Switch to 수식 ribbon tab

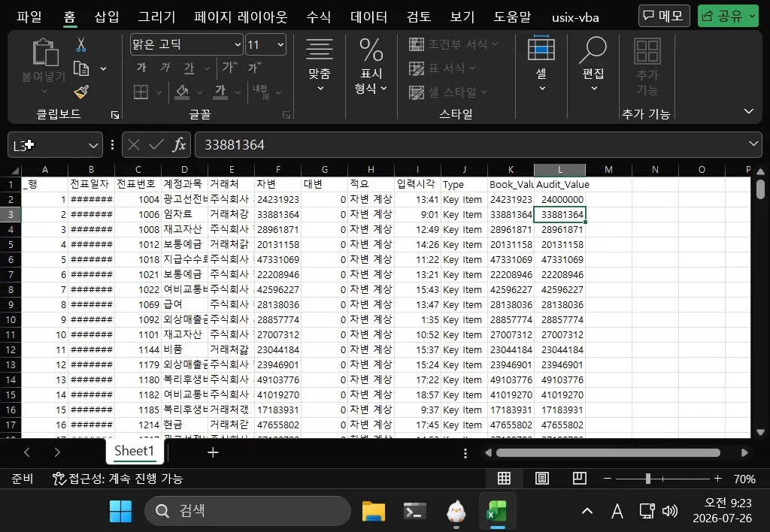[x=318, y=17]
